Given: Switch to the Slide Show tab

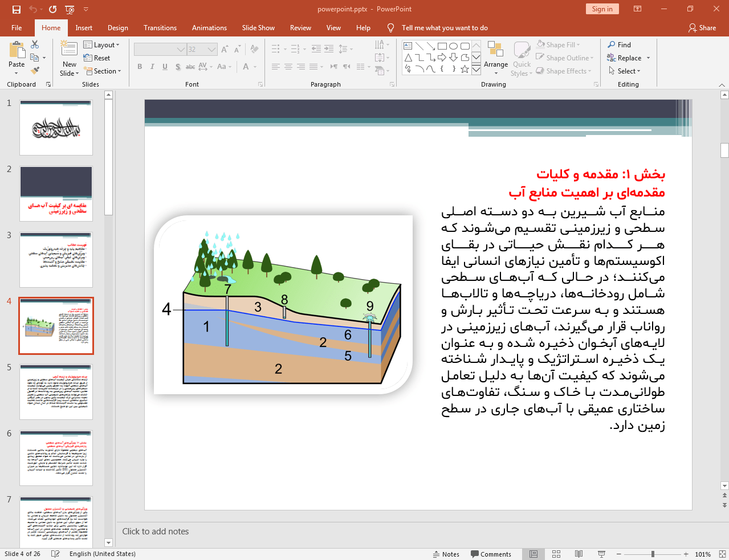Looking at the screenshot, I should coord(258,28).
